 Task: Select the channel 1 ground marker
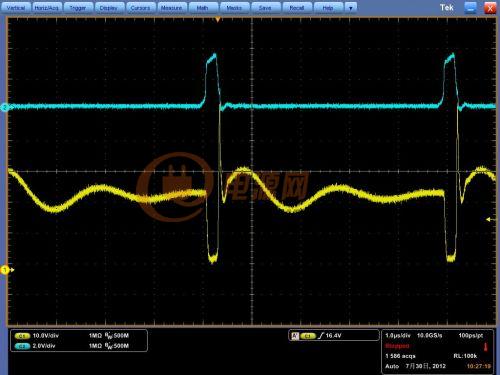coord(6,270)
